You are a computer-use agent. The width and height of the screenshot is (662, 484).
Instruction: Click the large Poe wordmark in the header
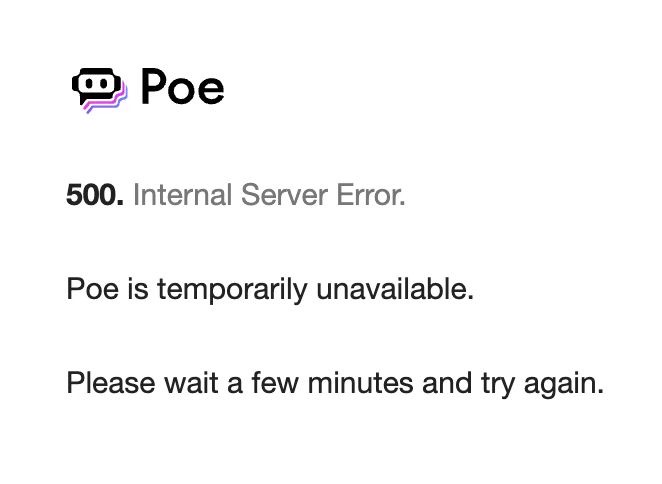[x=182, y=86]
